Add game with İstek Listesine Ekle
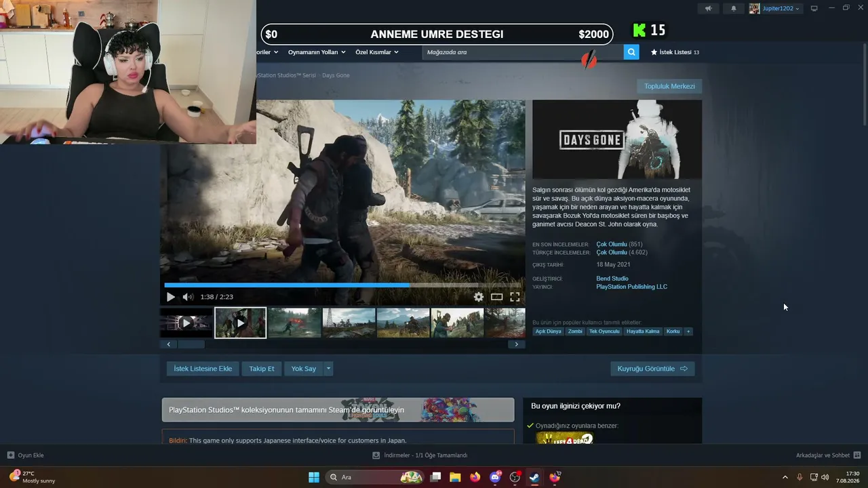This screenshot has height=488, width=868. pyautogui.click(x=203, y=369)
